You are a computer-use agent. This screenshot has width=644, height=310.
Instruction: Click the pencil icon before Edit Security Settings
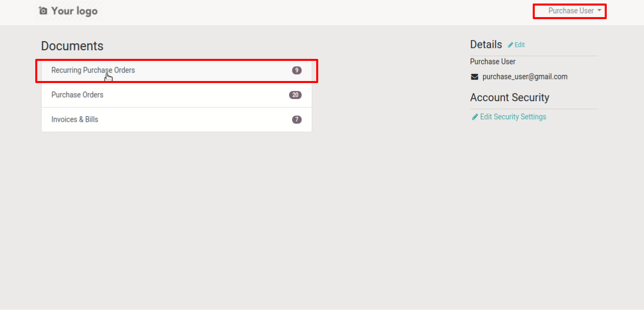475,117
